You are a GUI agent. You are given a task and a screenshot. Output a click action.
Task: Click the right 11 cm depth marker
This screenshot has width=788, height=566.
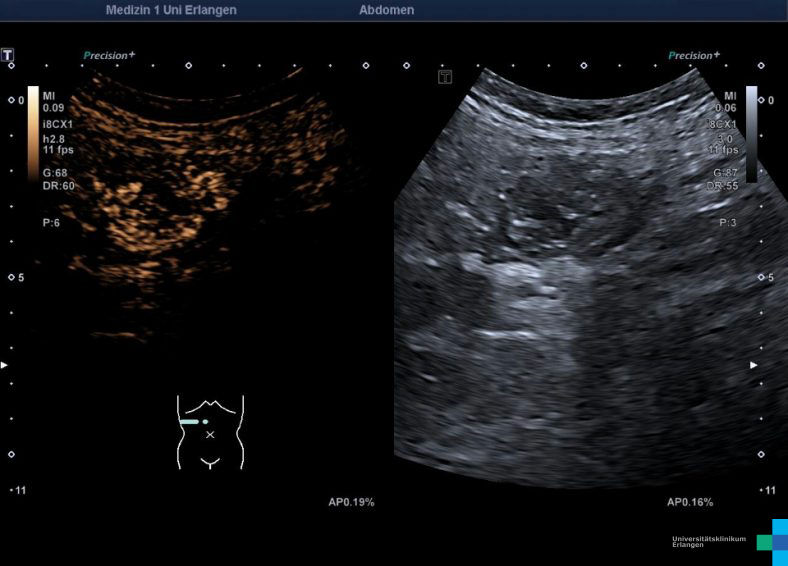pyautogui.click(x=767, y=491)
